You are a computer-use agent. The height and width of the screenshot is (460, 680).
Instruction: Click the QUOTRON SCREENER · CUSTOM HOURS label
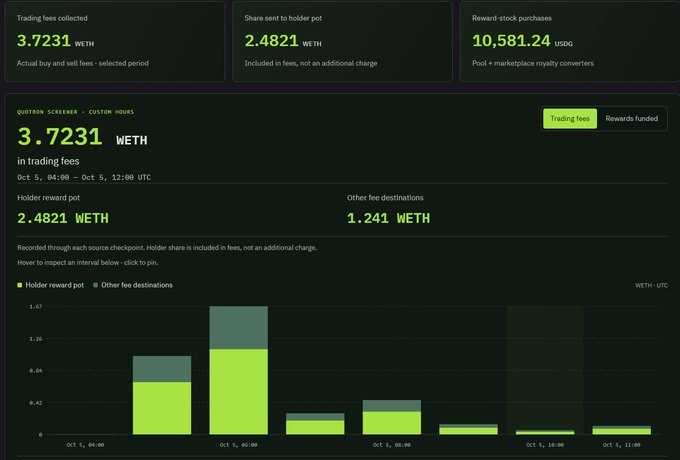click(x=75, y=112)
